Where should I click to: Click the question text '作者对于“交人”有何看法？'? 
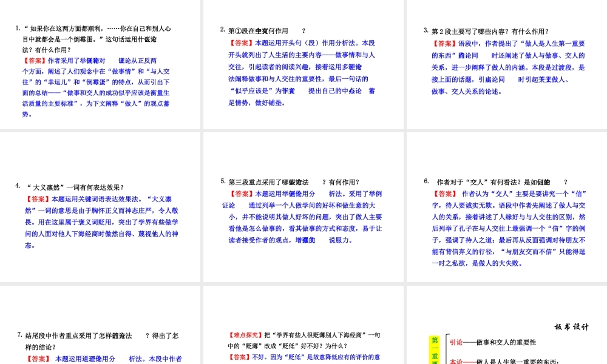click(x=479, y=182)
